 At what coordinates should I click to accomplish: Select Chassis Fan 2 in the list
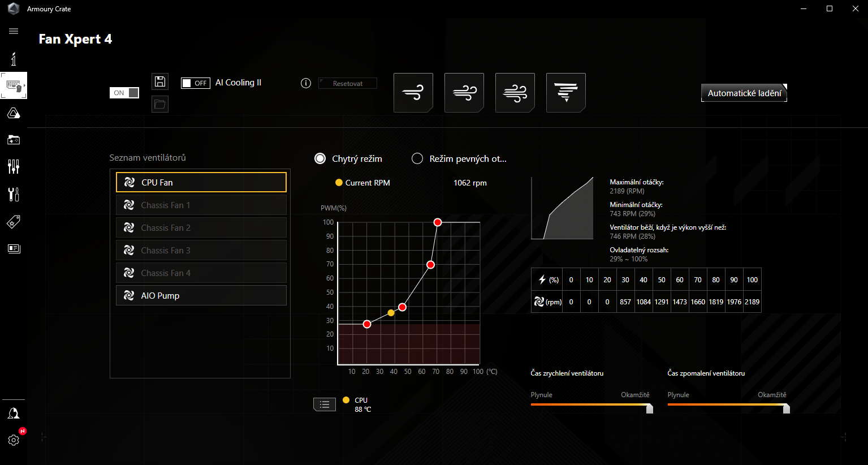[201, 227]
